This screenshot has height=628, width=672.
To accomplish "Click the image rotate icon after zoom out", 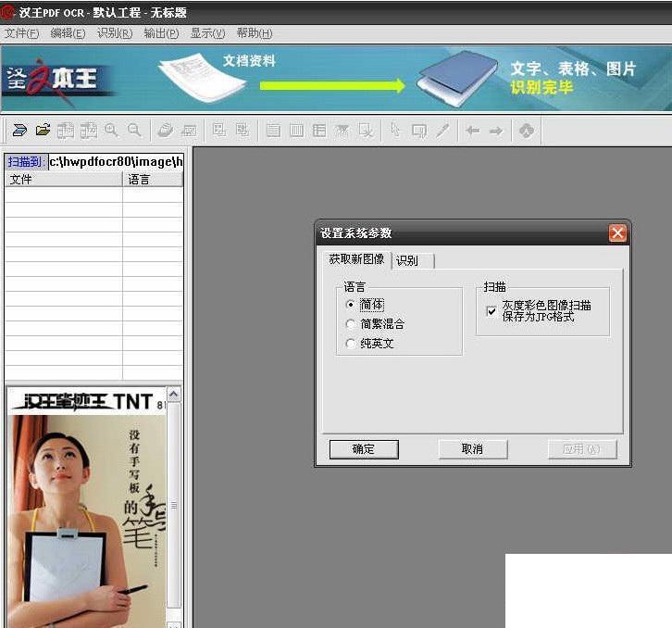I will pos(166,130).
